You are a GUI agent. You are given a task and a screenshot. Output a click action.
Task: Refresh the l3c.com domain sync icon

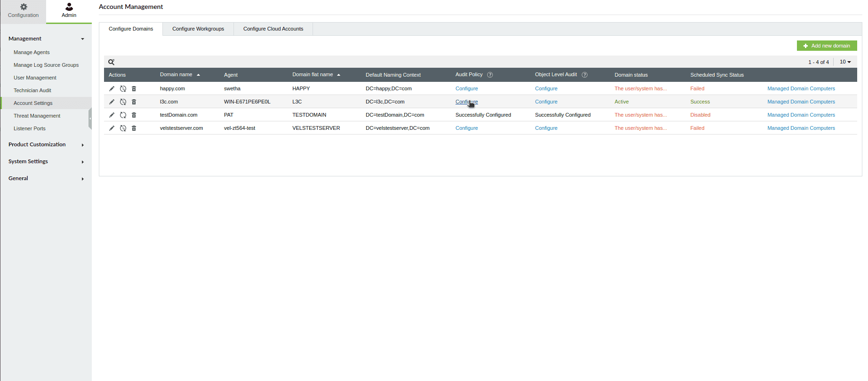123,102
